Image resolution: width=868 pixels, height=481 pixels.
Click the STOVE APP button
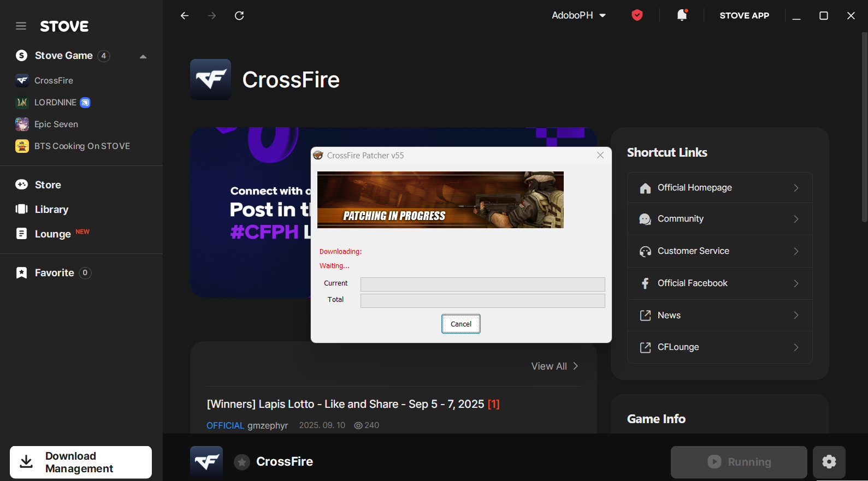point(744,15)
